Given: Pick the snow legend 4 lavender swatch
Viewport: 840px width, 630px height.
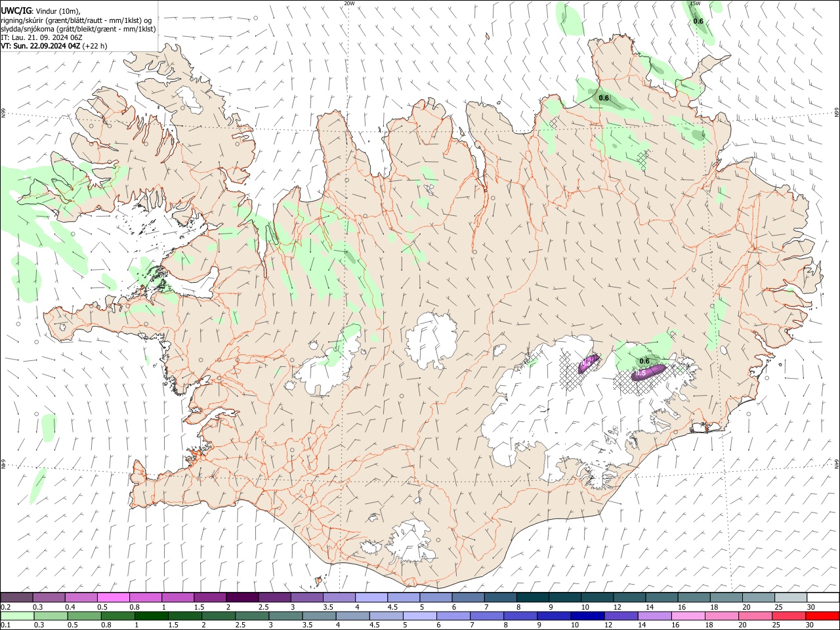Looking at the screenshot, I should 371,597.
